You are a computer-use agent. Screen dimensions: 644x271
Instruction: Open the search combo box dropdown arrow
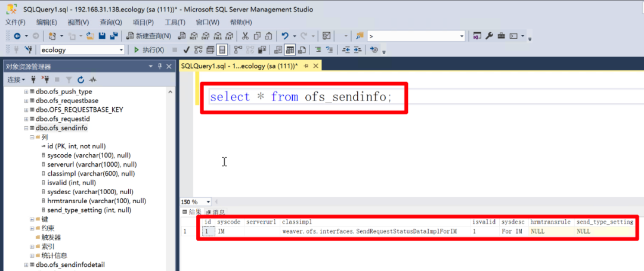pos(462,36)
